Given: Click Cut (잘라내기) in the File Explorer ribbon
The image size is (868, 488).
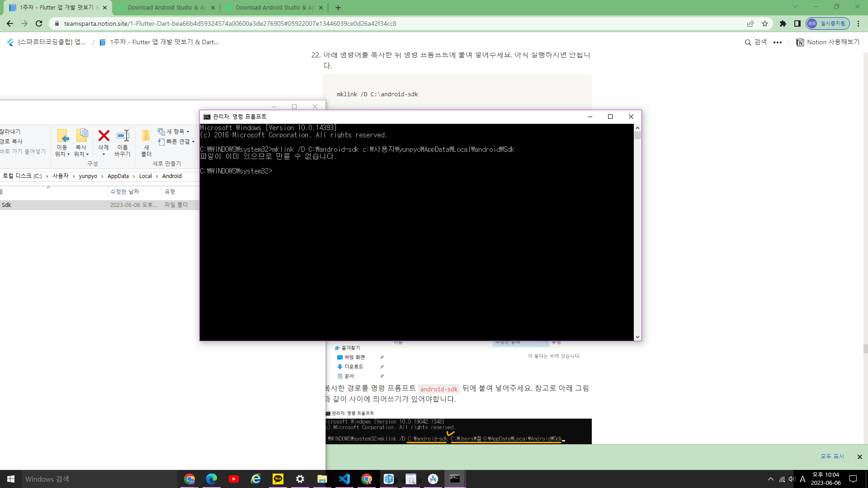Looking at the screenshot, I should tap(10, 131).
